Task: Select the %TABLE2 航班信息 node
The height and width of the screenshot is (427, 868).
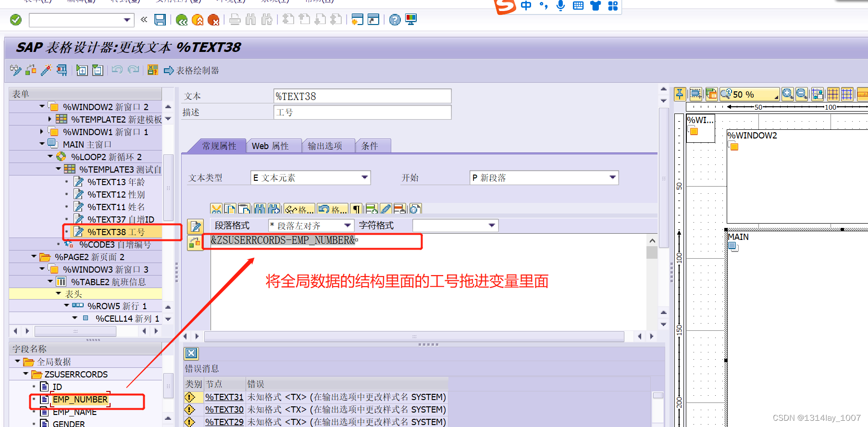Action: point(108,282)
